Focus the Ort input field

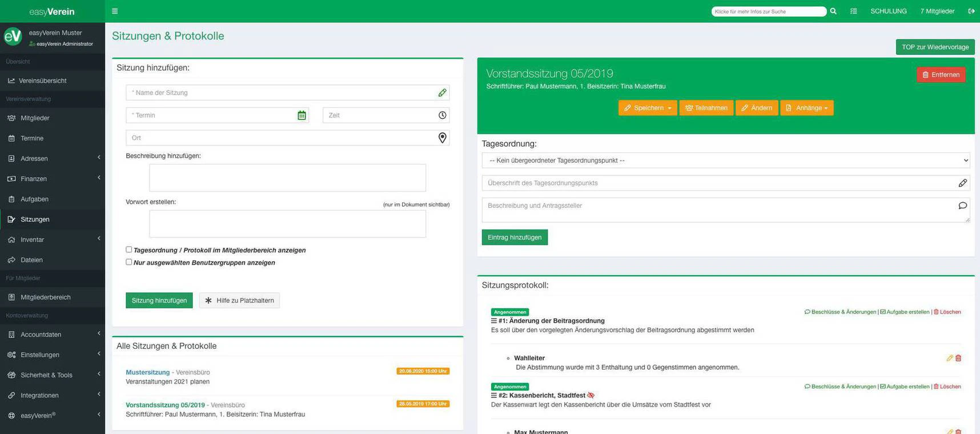coord(287,138)
